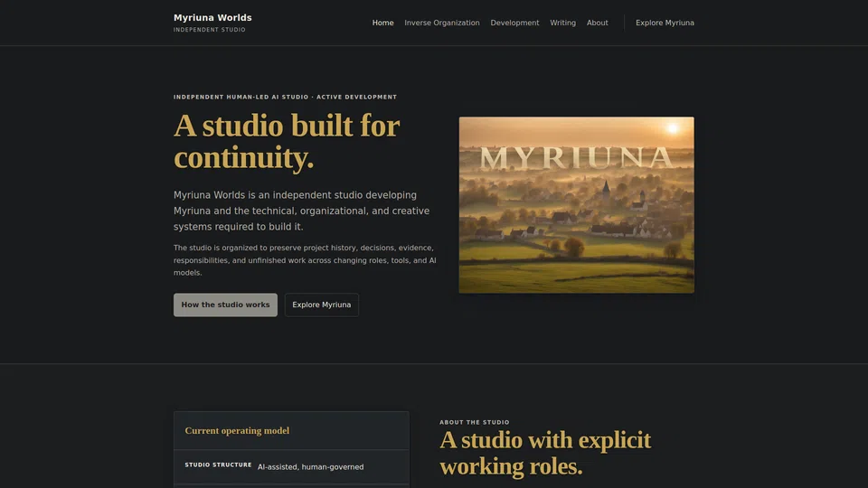The width and height of the screenshot is (868, 488).
Task: Go to the Home nav item
Action: [x=382, y=23]
